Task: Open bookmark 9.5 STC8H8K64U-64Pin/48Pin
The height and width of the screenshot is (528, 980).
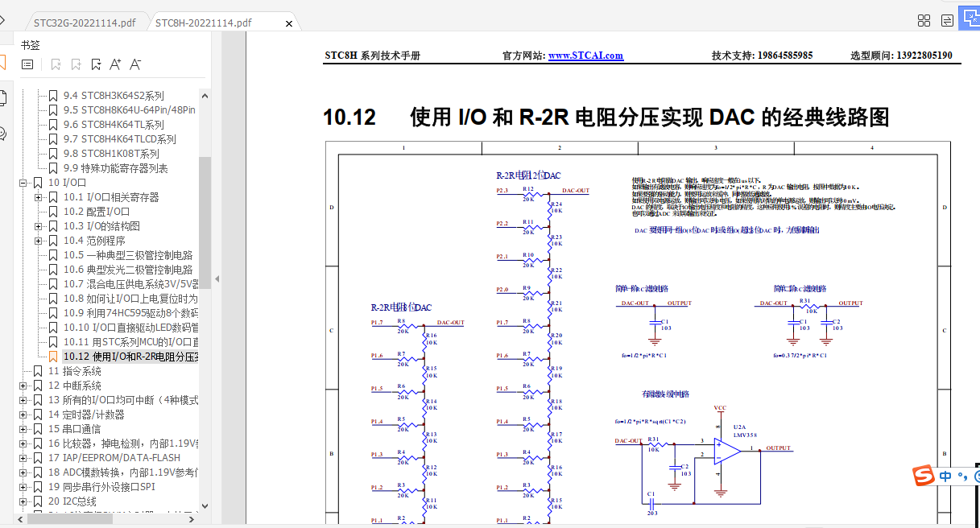Action: click(130, 110)
